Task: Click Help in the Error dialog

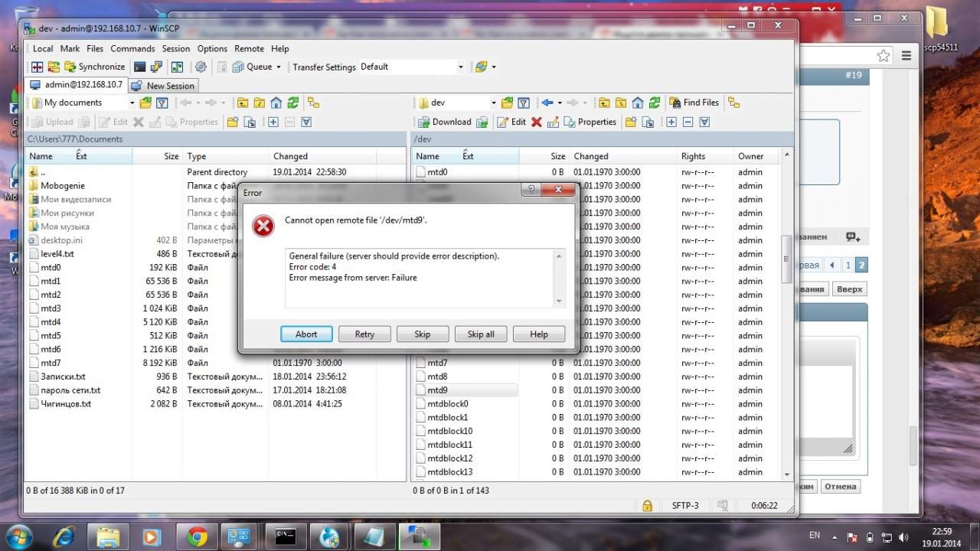Action: pyautogui.click(x=539, y=334)
